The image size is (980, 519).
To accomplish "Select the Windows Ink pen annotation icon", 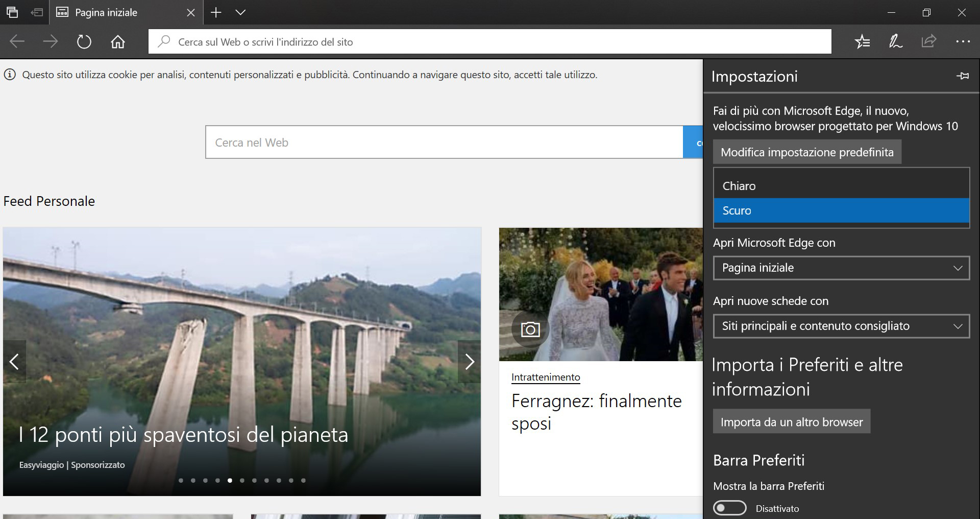I will coord(896,41).
